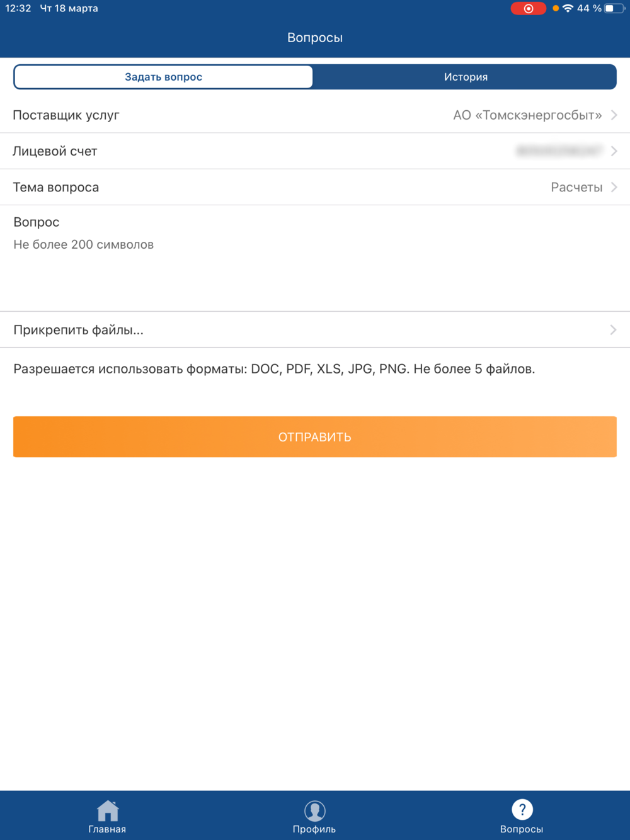This screenshot has width=630, height=840.
Task: Switch to the История tab
Action: (x=466, y=77)
